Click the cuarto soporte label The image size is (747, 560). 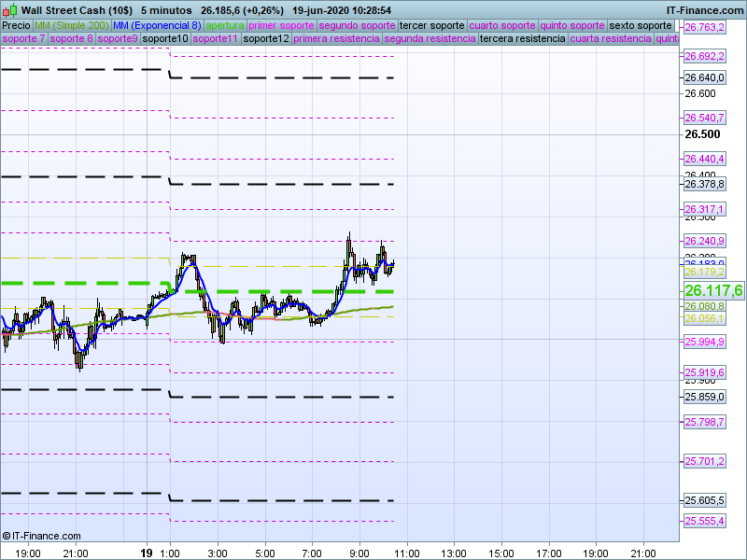[x=502, y=25]
